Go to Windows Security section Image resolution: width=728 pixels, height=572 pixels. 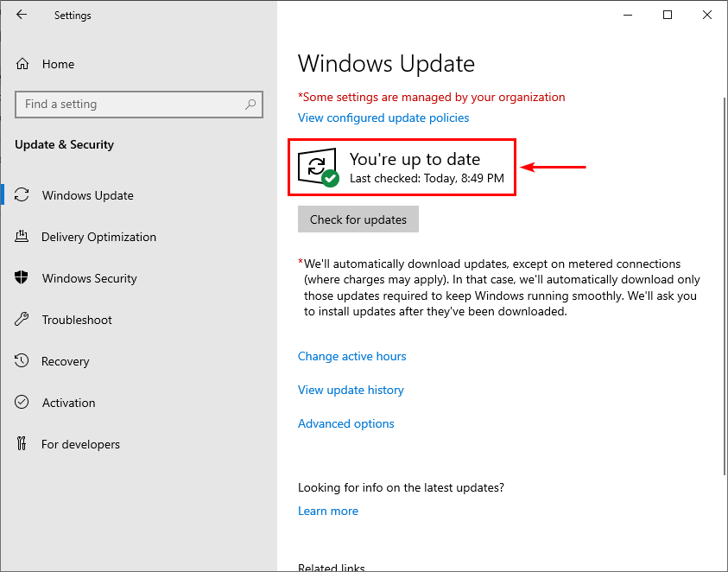coord(90,278)
